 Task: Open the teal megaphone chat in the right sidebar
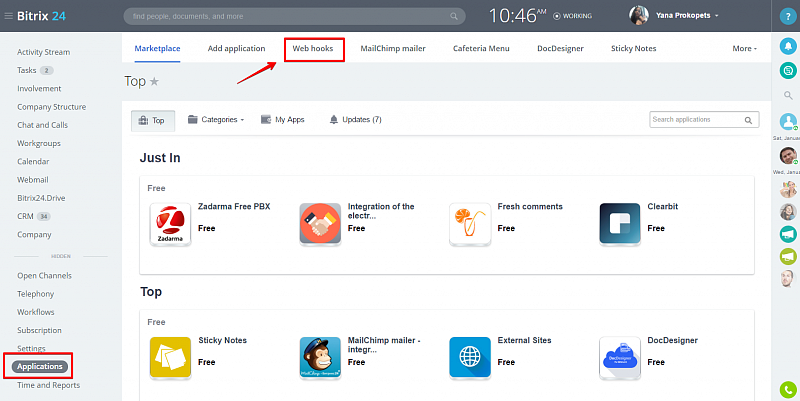pos(788,234)
